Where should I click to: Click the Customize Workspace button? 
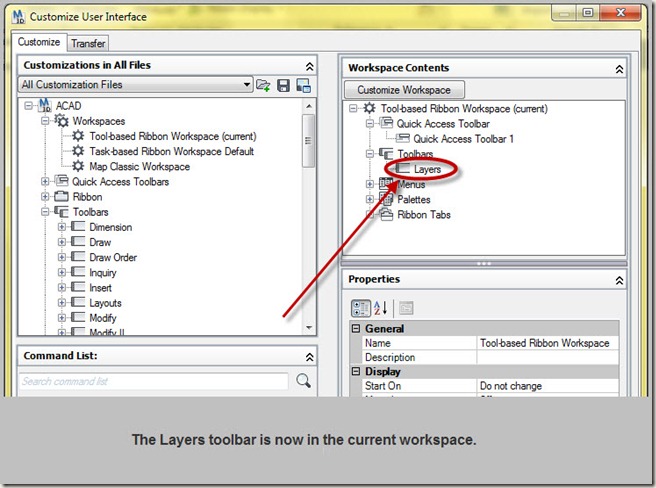[x=404, y=90]
